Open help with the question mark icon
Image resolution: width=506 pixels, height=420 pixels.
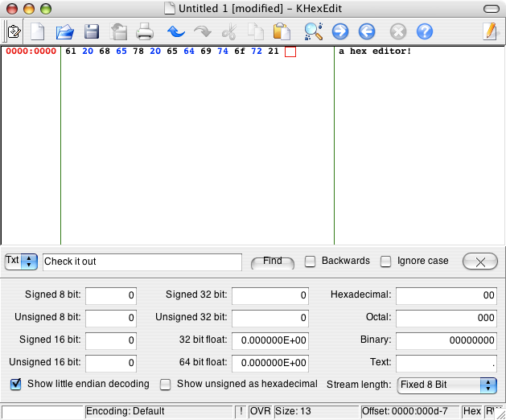coord(425,31)
